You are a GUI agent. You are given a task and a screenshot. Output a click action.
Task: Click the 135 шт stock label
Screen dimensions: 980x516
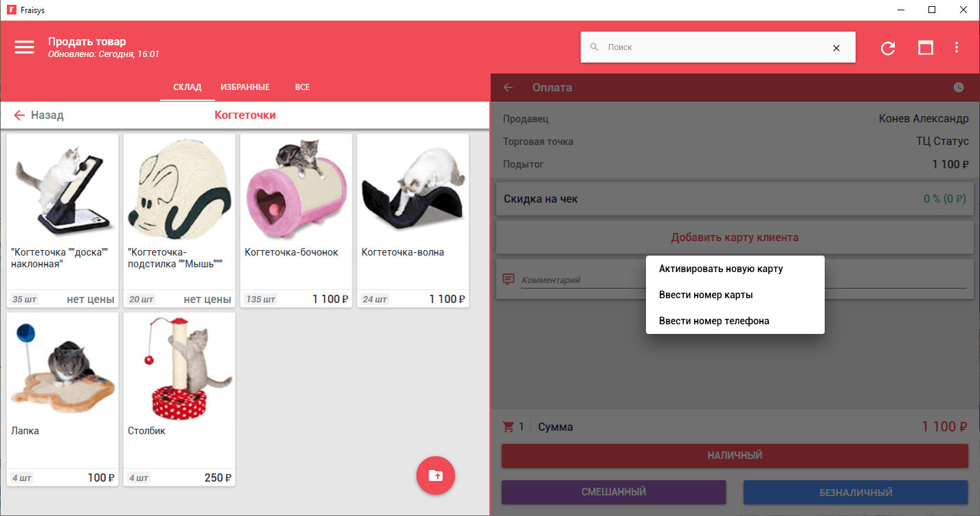[x=261, y=300]
